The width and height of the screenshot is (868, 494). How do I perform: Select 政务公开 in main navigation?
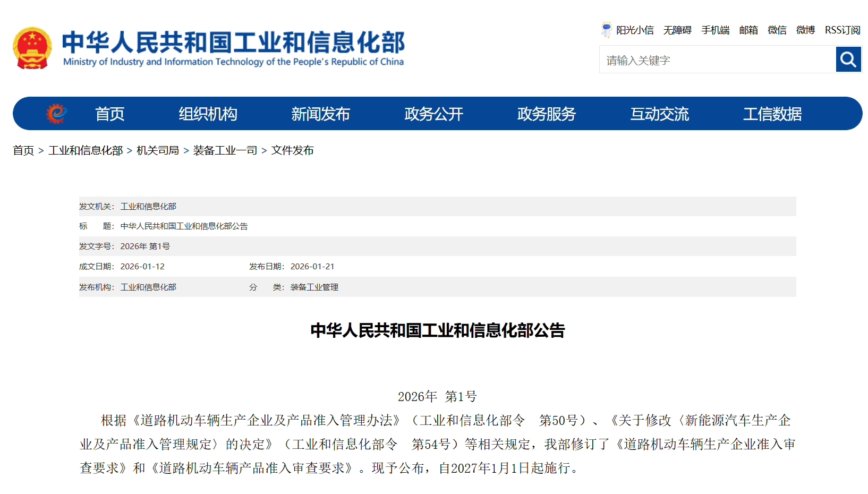pyautogui.click(x=433, y=114)
